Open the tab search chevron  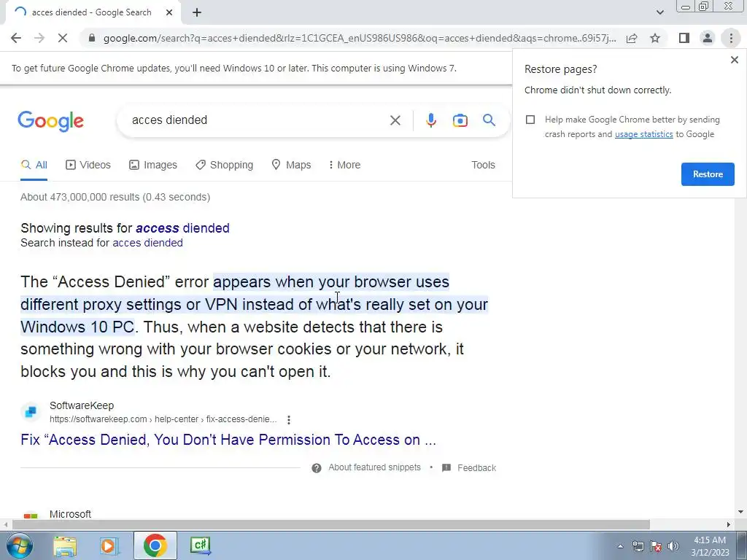tap(659, 12)
